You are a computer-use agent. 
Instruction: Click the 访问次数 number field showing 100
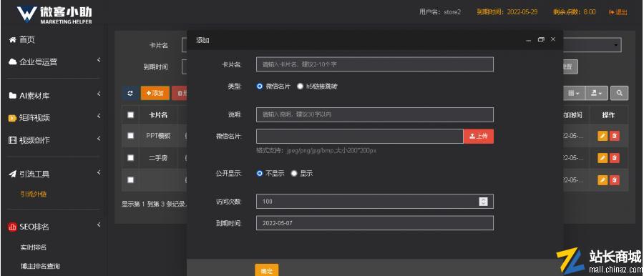click(374, 201)
